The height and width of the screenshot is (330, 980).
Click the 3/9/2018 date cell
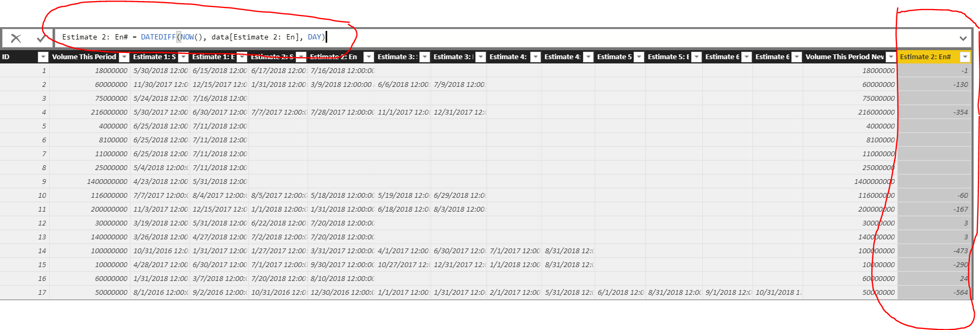point(342,85)
